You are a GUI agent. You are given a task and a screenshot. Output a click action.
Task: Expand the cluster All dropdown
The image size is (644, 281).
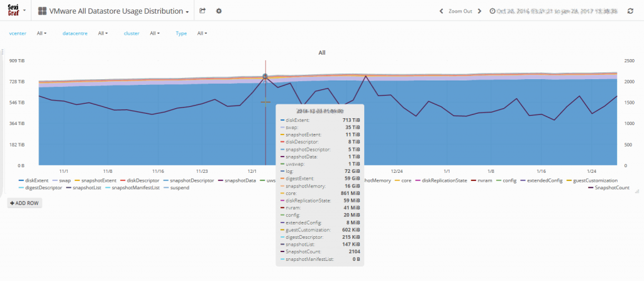click(x=155, y=33)
